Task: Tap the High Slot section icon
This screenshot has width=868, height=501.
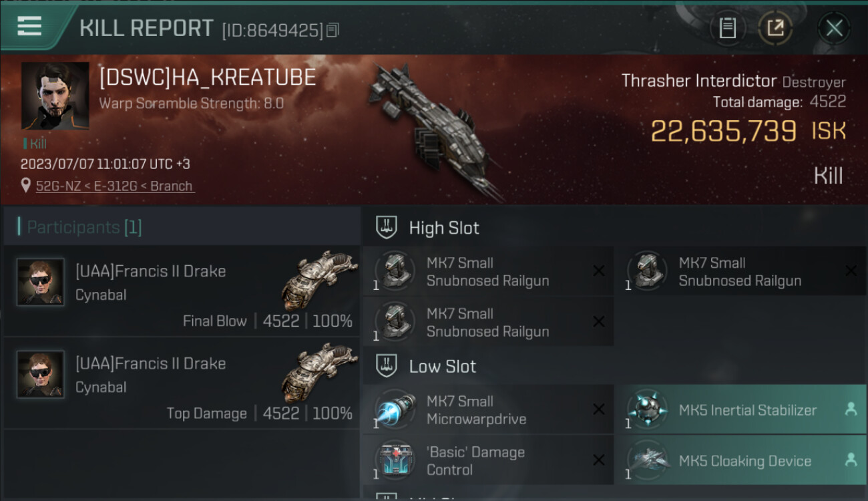Action: click(387, 227)
